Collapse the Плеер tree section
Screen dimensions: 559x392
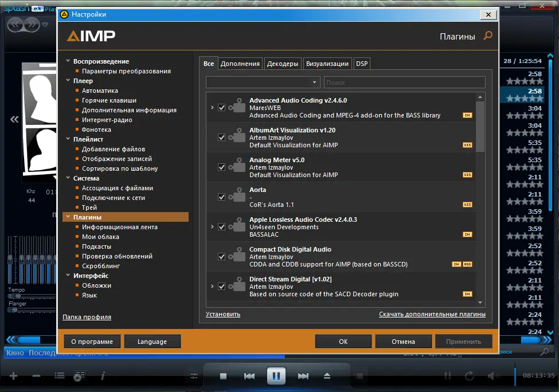pyautogui.click(x=68, y=81)
